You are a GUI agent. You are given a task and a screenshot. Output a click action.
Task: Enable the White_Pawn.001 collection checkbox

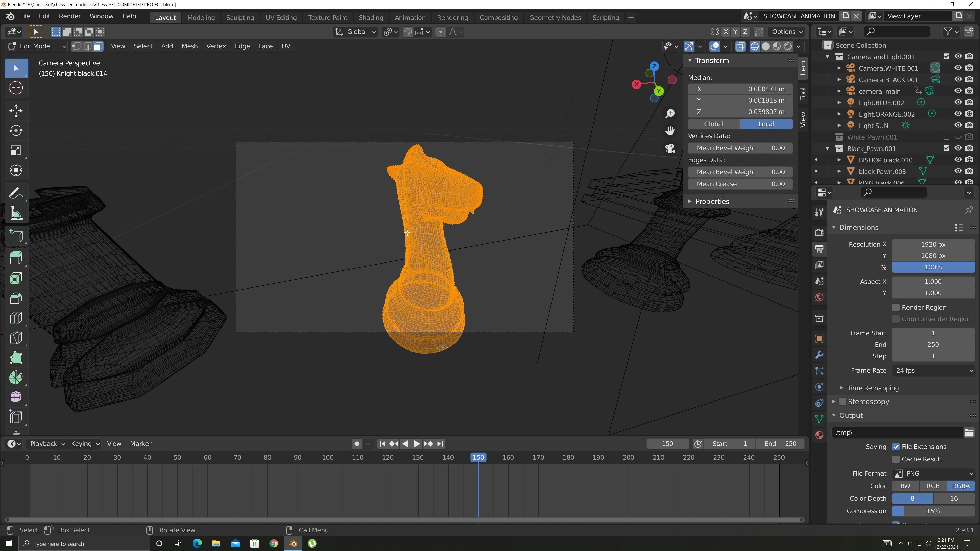[946, 137]
